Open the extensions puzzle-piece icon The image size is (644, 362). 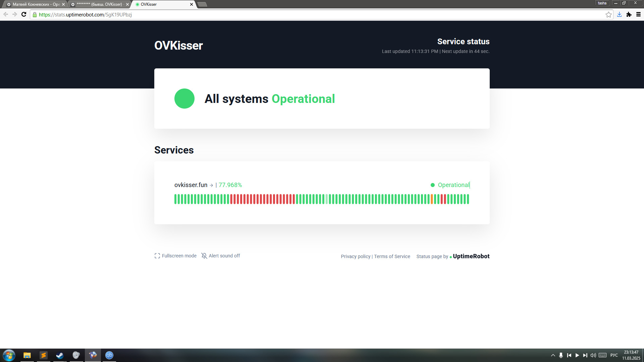629,14
